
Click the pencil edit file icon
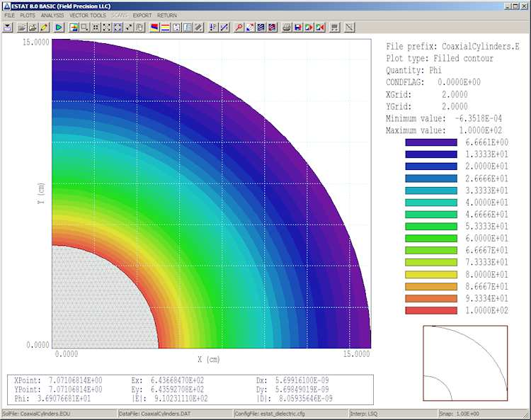(x=45, y=28)
